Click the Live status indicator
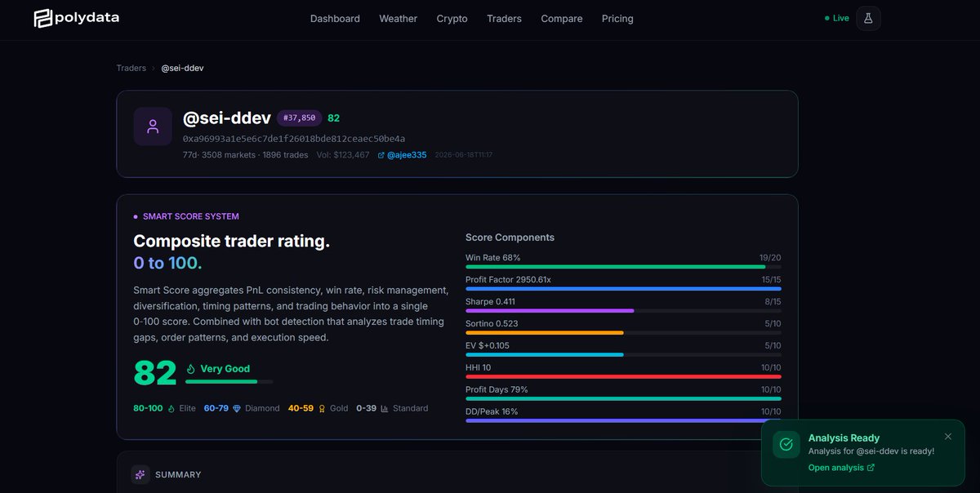 837,18
